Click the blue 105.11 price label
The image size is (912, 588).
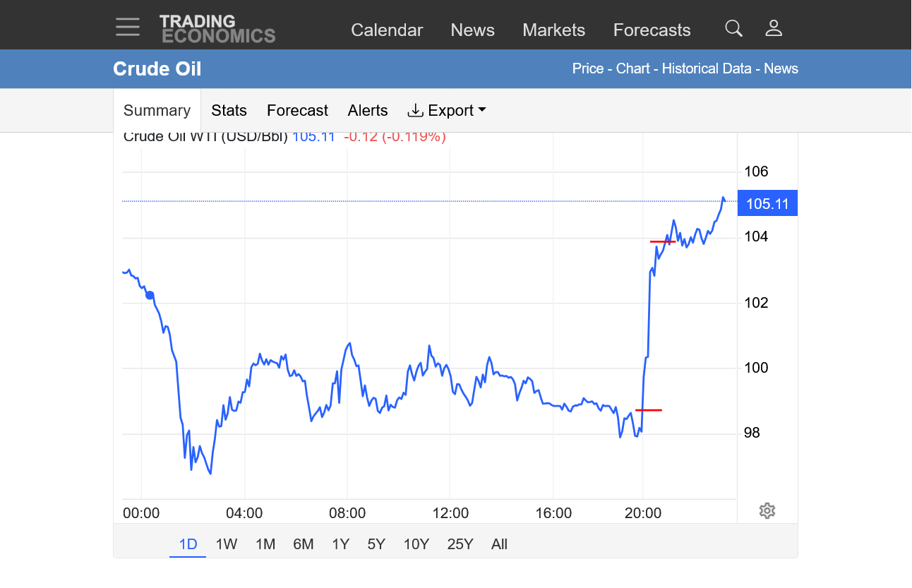767,204
